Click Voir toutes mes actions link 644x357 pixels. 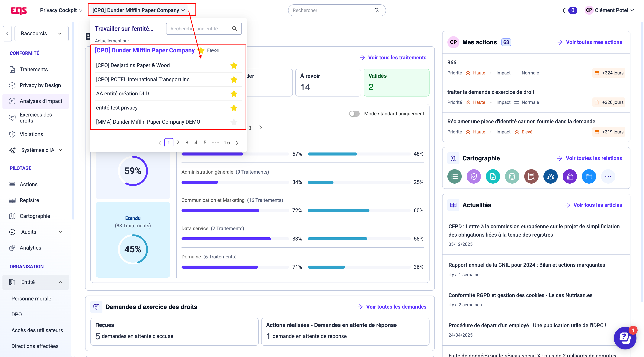[590, 42]
